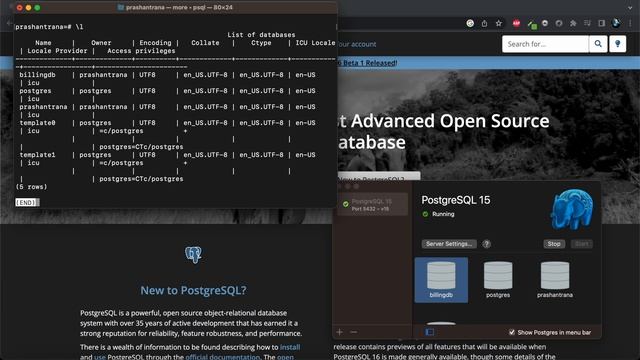Click the Running status text in Postgres app
This screenshot has height=360, width=640.
[x=443, y=214]
